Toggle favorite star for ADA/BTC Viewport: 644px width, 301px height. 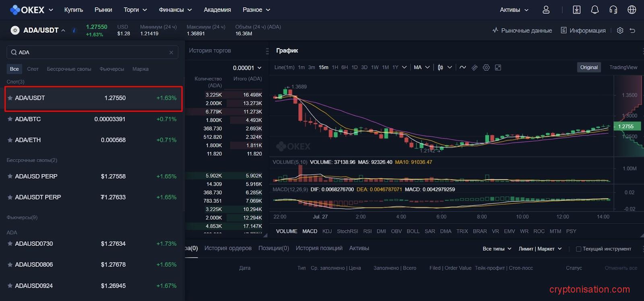point(10,119)
